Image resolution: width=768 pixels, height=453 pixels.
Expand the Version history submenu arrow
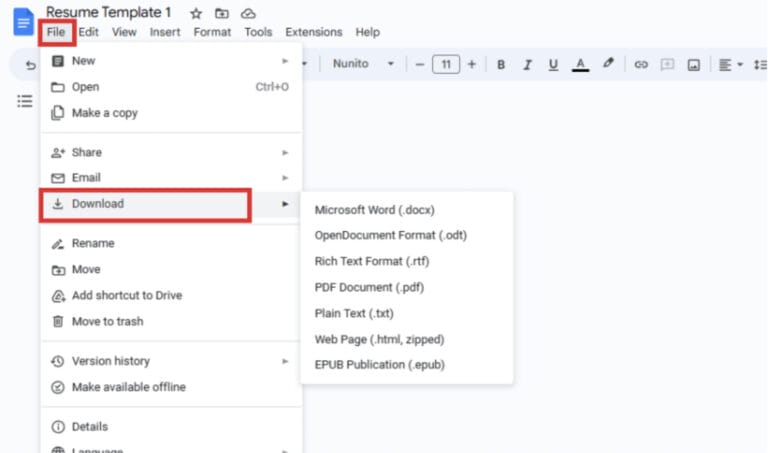[x=285, y=361]
